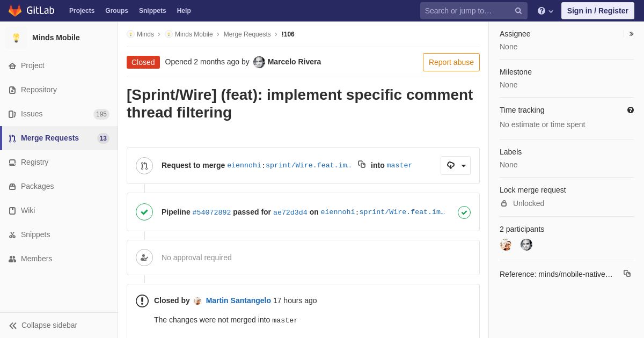Click the GitLab fox logo
Screen dimensions: 644x338
point(15,11)
